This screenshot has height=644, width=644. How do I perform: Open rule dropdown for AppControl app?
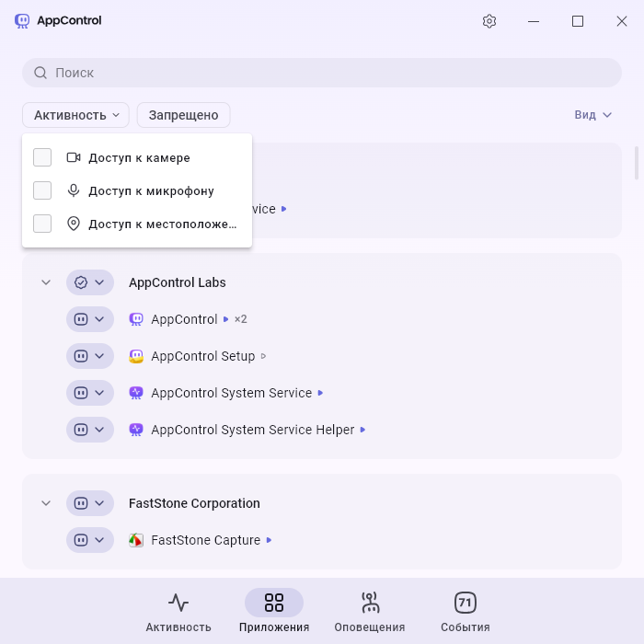(x=90, y=319)
